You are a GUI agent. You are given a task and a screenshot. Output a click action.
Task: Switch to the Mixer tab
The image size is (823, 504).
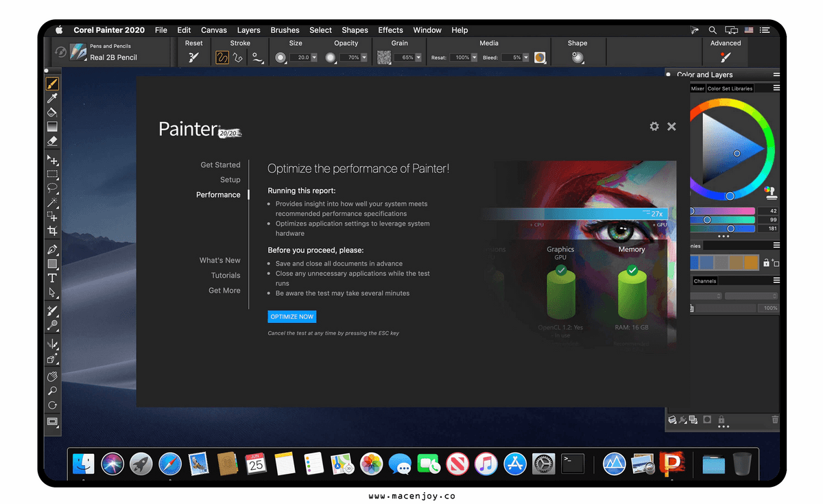click(x=697, y=88)
